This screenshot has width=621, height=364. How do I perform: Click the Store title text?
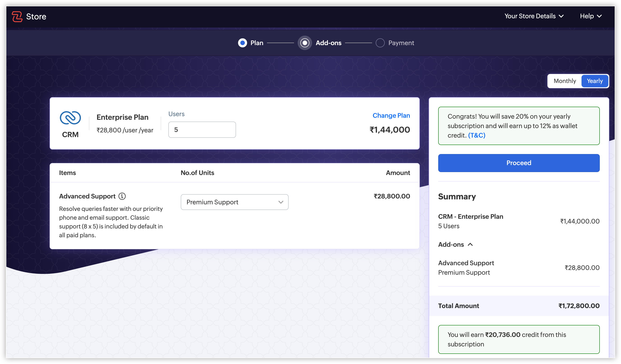click(36, 16)
